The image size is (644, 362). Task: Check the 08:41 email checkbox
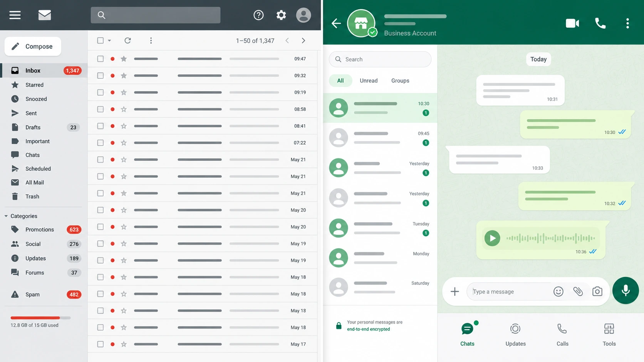(x=101, y=126)
